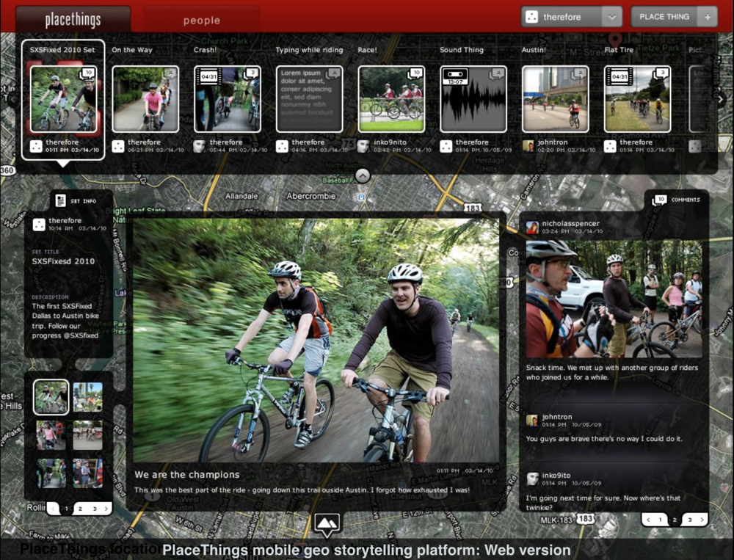Go to gallery page 3
The image size is (734, 560).
click(x=95, y=509)
